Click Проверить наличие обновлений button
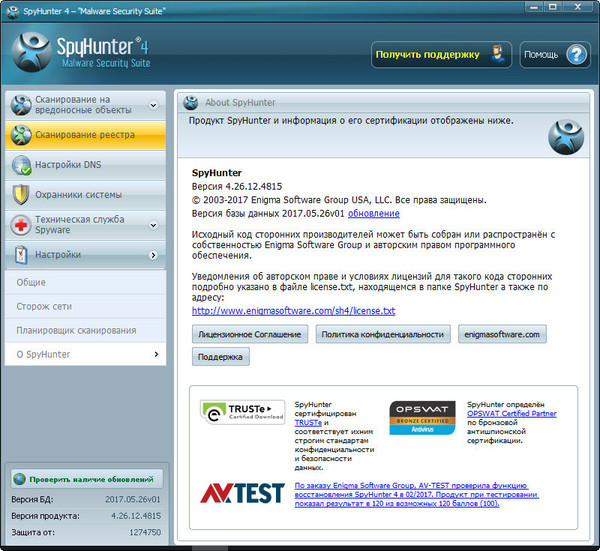The width and height of the screenshot is (600, 551). [x=87, y=479]
